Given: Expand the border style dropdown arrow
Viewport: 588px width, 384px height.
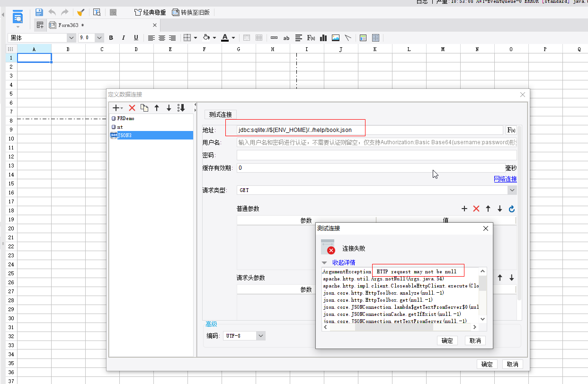Looking at the screenshot, I should click(196, 38).
